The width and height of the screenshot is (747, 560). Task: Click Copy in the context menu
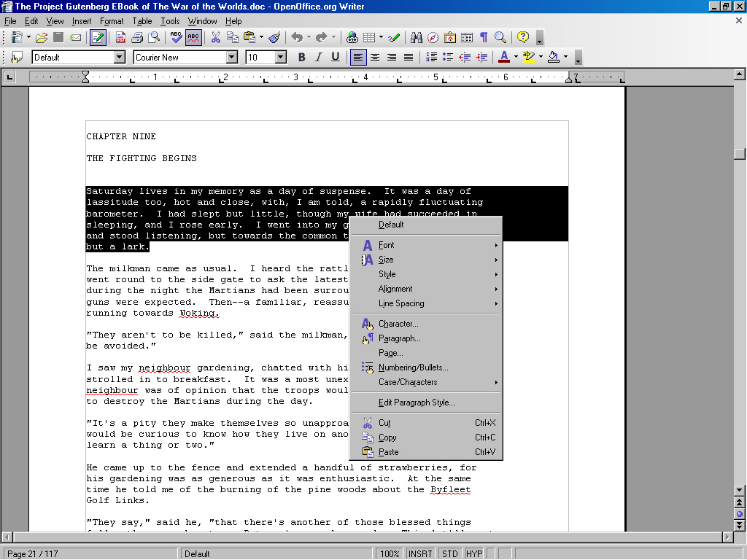click(x=387, y=437)
